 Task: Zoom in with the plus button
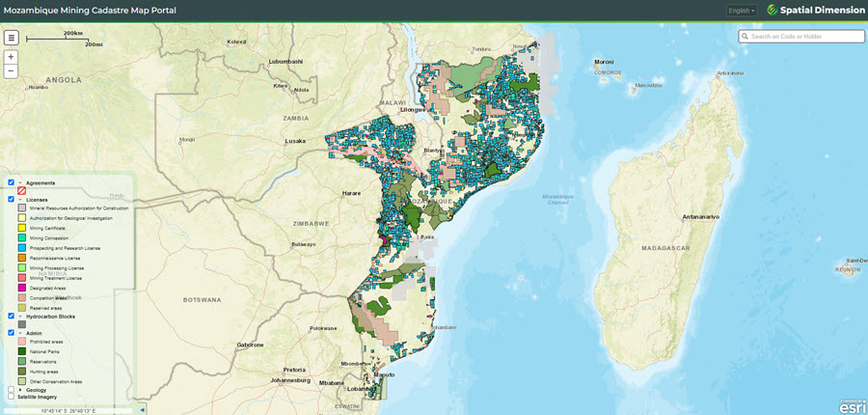(x=11, y=57)
